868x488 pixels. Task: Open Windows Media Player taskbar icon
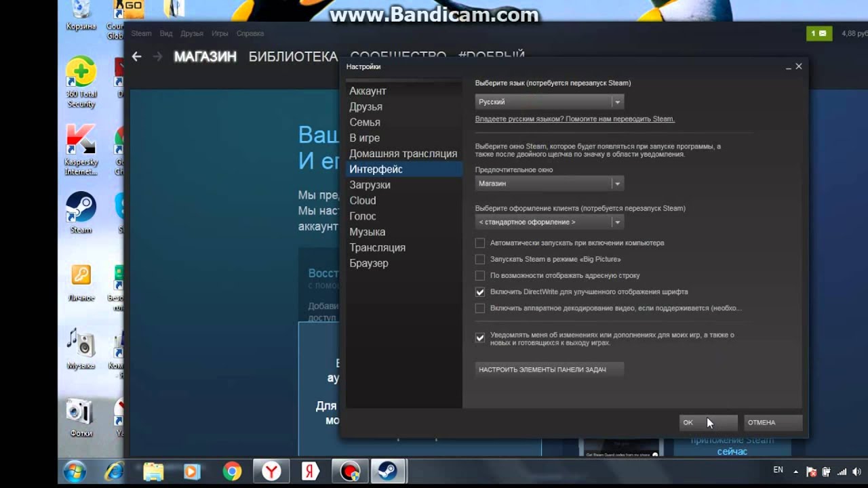(x=192, y=471)
